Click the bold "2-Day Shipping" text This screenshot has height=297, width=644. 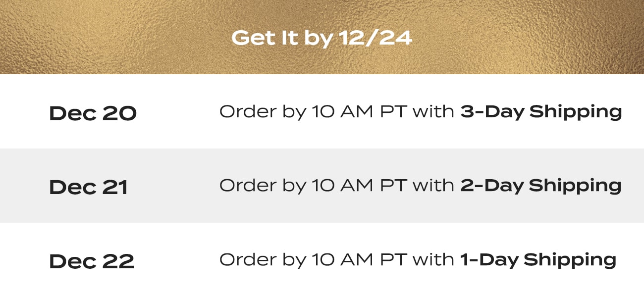point(541,186)
